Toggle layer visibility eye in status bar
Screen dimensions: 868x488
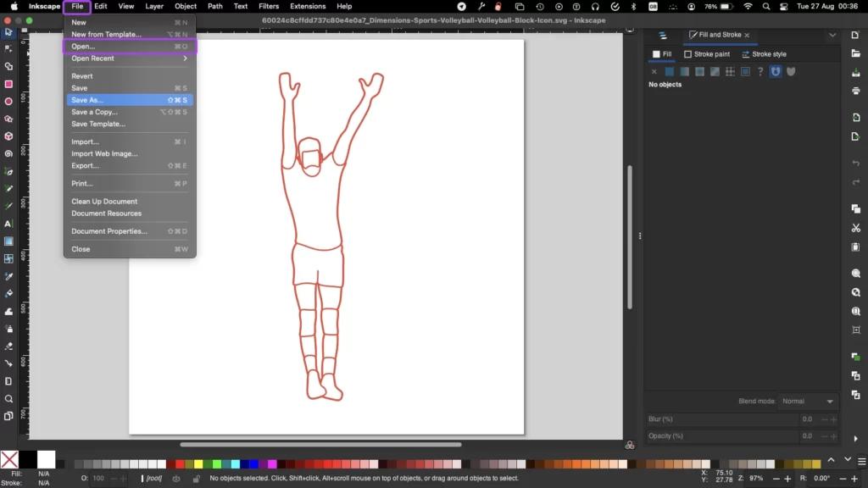176,479
